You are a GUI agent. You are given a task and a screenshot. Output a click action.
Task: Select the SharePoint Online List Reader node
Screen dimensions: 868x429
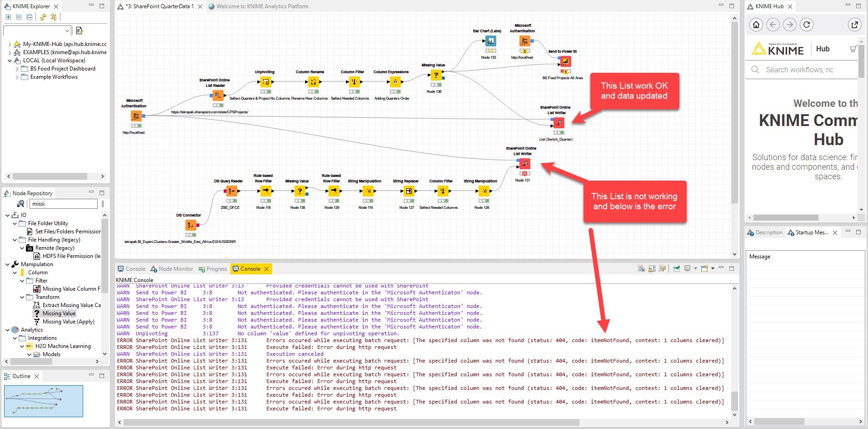tap(218, 95)
